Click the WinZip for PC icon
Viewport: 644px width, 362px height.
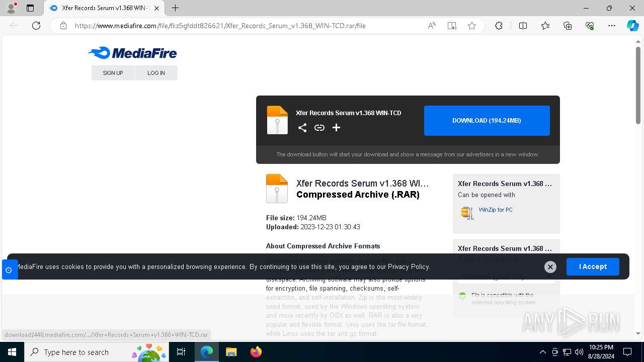pos(467,213)
